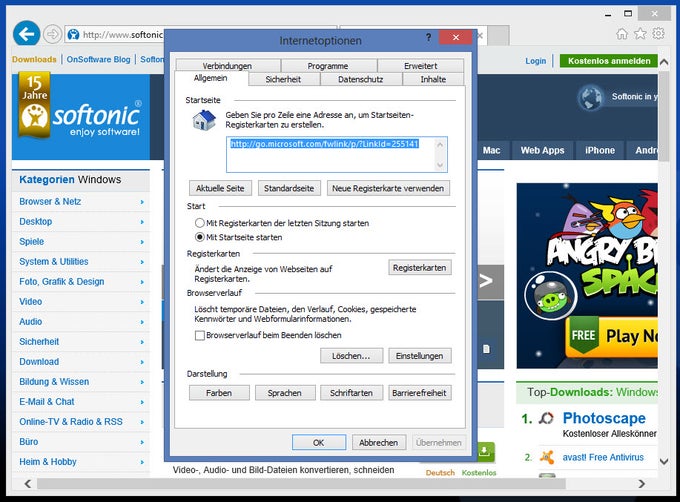Switch to the Datenschutz tab
Image resolution: width=680 pixels, height=502 pixels.
click(x=361, y=79)
